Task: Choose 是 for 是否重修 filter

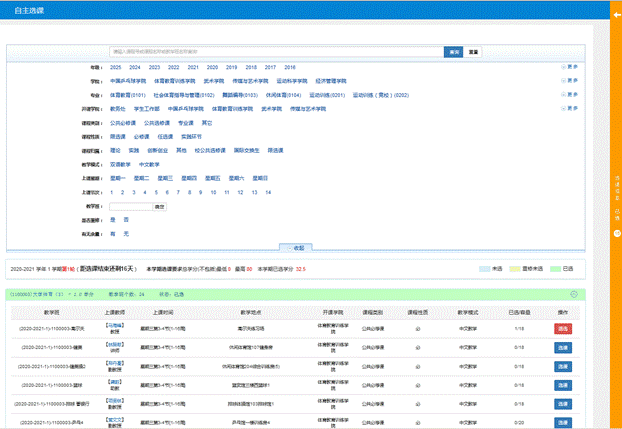Action: 113,219
